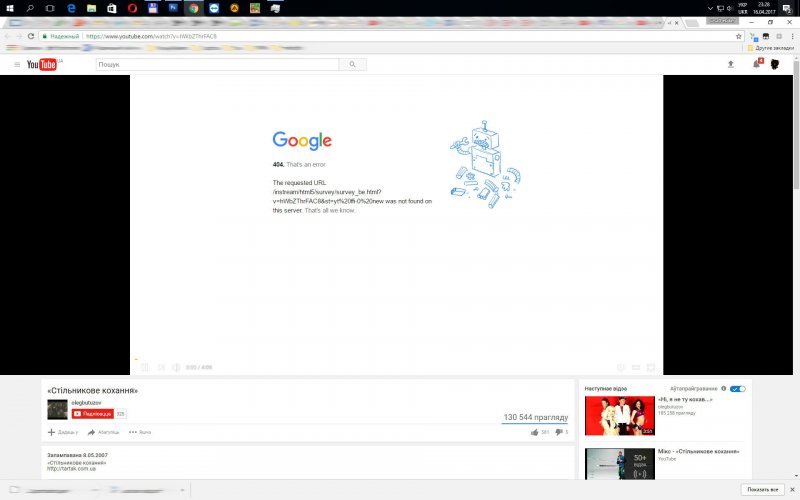Open the notifications bell
Screen dimensions: 800x500
[757, 64]
